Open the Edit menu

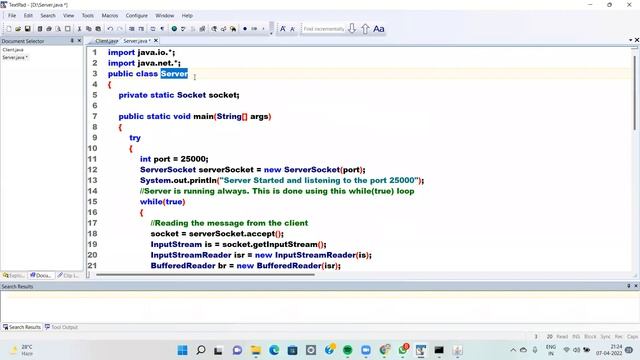tap(28, 16)
